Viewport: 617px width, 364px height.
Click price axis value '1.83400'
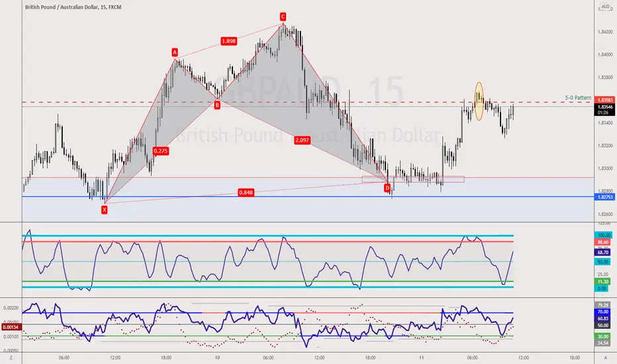coord(605,123)
